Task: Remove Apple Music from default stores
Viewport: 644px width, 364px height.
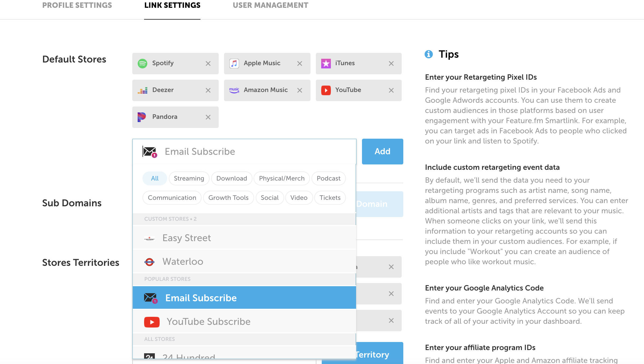Action: [x=300, y=64]
